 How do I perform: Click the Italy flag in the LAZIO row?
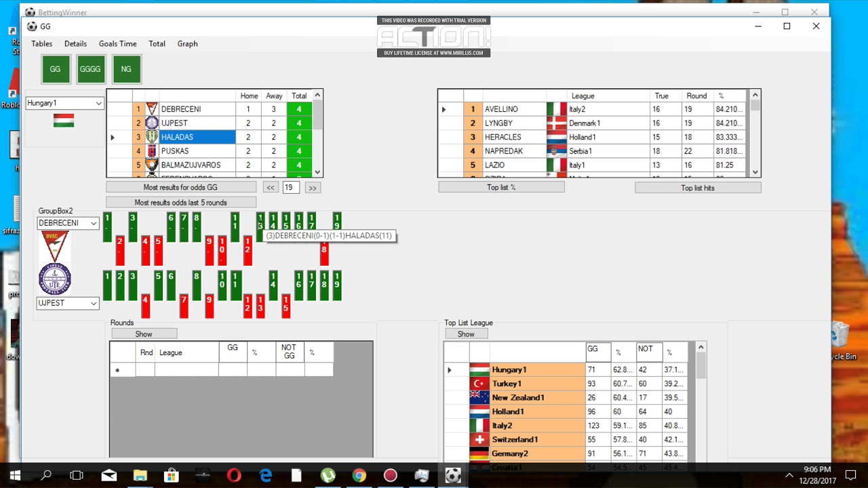click(556, 165)
